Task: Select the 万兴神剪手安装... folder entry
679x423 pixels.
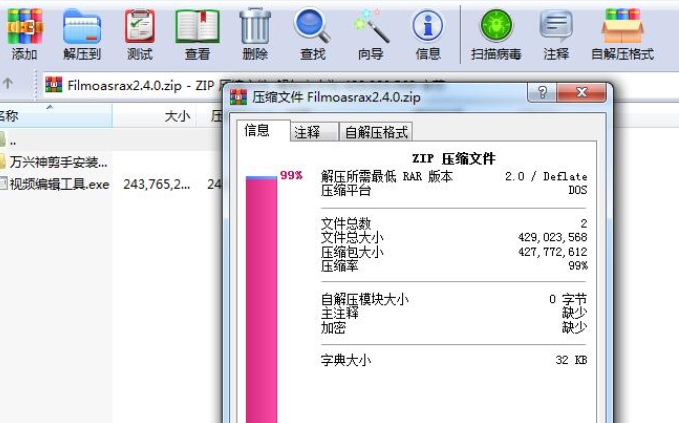Action: click(54, 162)
